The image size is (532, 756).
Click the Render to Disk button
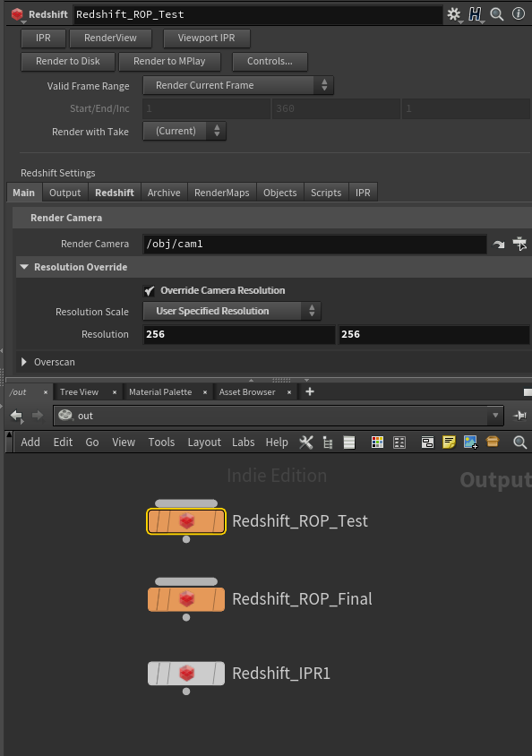point(68,61)
